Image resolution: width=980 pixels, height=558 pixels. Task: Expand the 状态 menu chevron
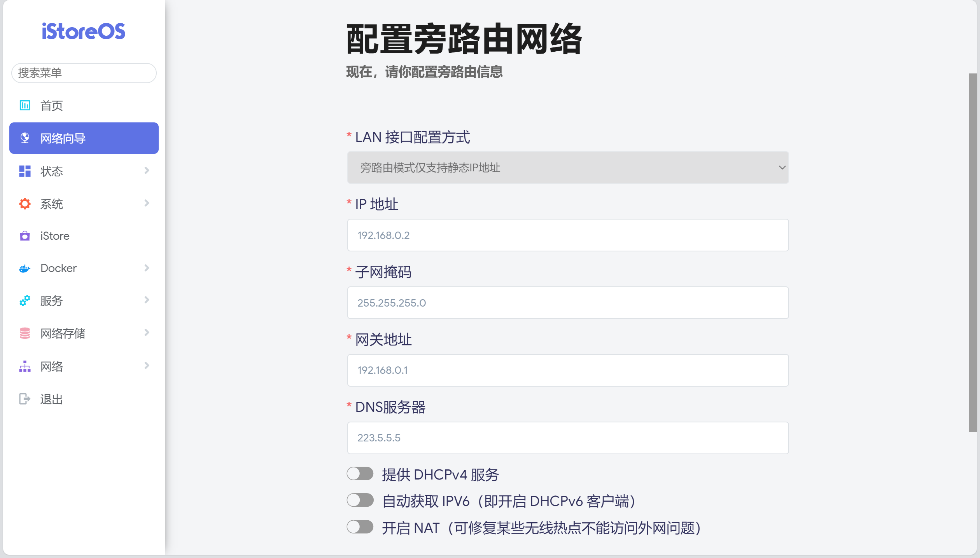click(147, 170)
